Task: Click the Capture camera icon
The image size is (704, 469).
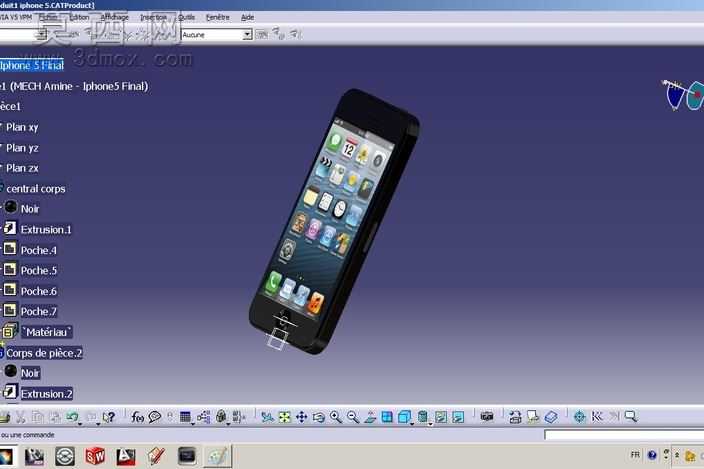Action: 487,417
